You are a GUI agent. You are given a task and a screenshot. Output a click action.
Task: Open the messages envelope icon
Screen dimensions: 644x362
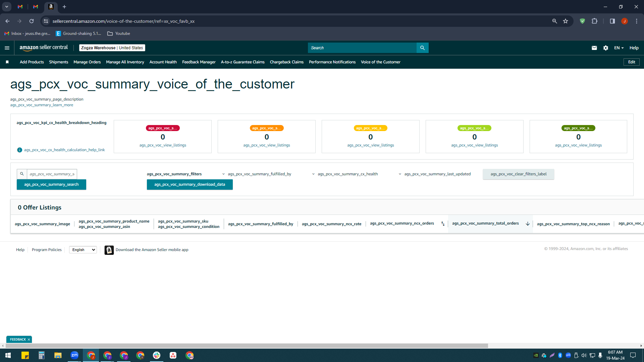coord(594,48)
